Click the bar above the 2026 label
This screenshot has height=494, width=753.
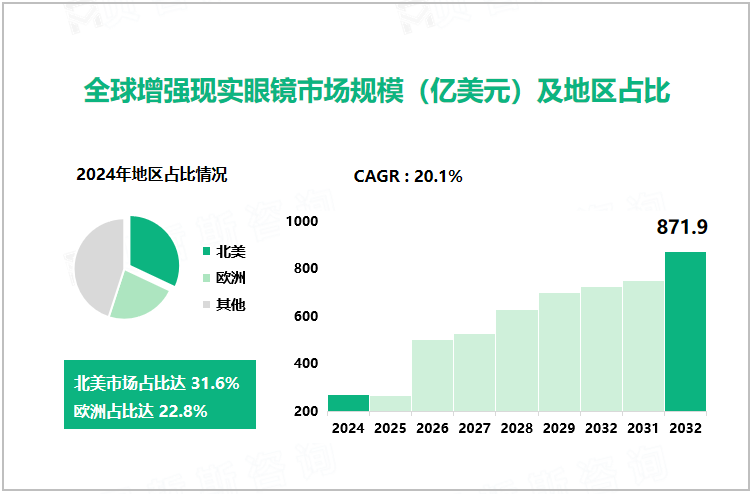tap(432, 376)
